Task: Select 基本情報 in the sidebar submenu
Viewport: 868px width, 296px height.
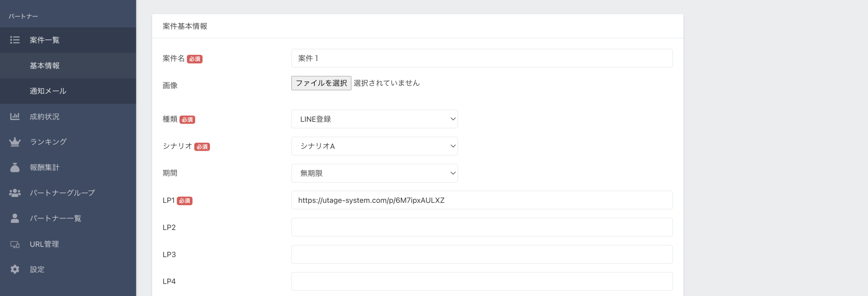Action: [x=44, y=66]
